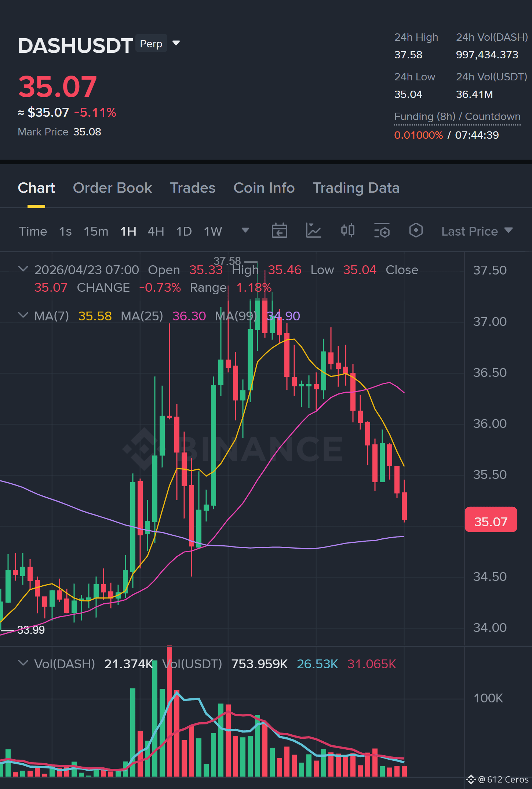Open the chart settings lines icon
This screenshot has width=532, height=789.
click(382, 231)
